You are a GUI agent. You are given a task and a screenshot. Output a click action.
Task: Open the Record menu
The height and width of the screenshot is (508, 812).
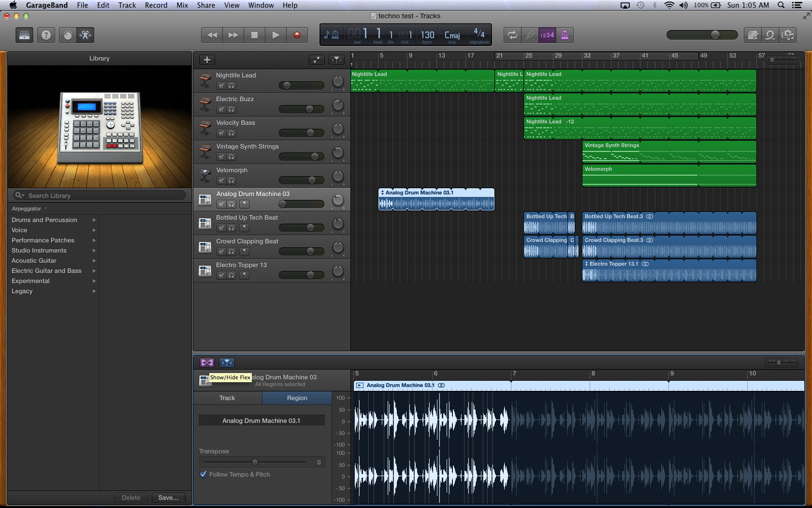click(x=156, y=5)
